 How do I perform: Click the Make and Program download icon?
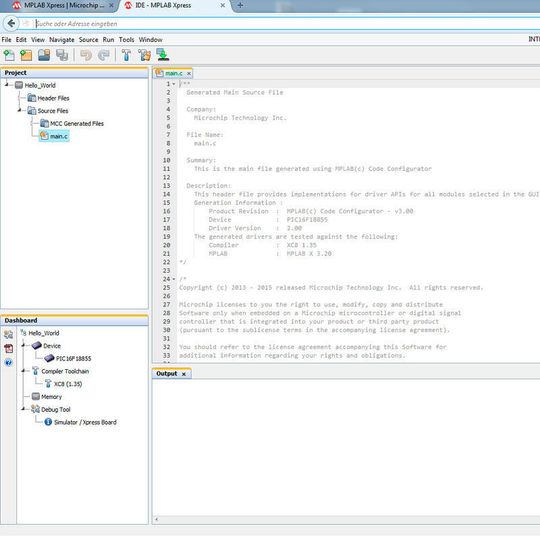[163, 55]
